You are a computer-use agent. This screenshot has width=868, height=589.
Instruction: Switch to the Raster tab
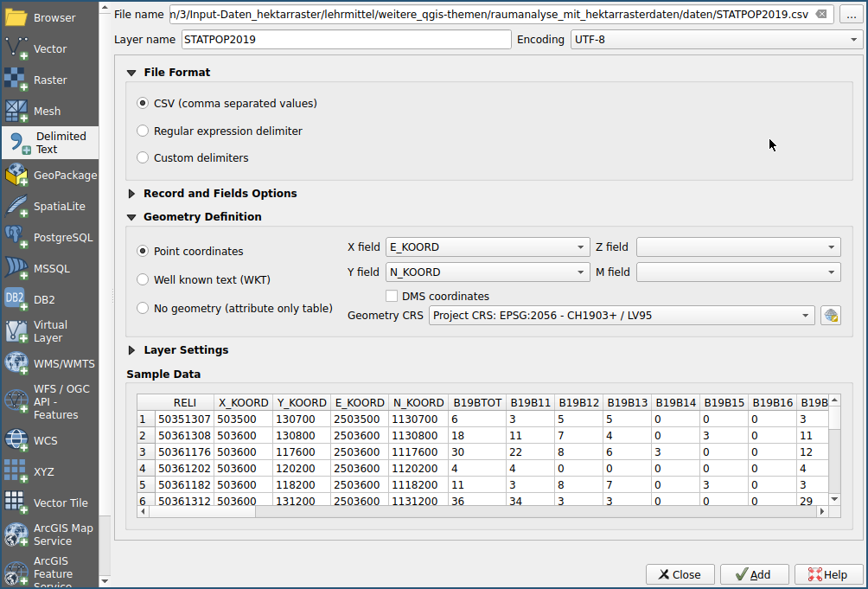coord(49,80)
